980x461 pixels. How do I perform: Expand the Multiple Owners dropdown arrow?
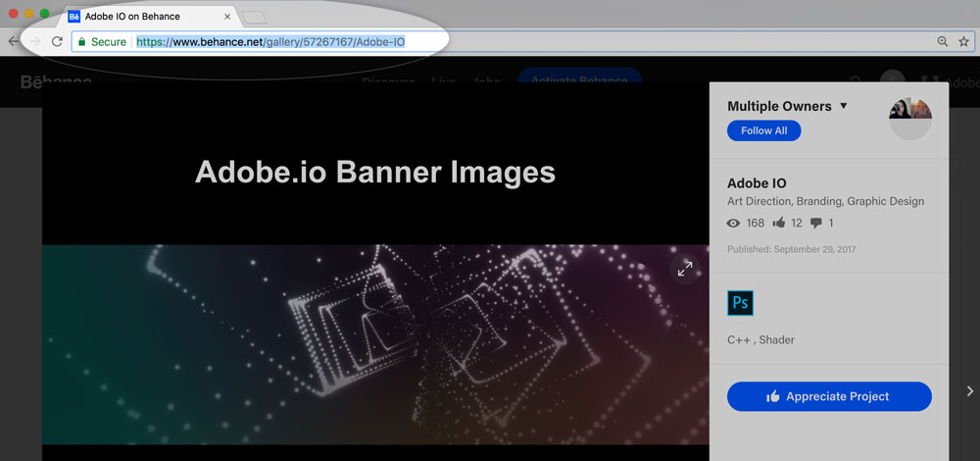coord(843,106)
